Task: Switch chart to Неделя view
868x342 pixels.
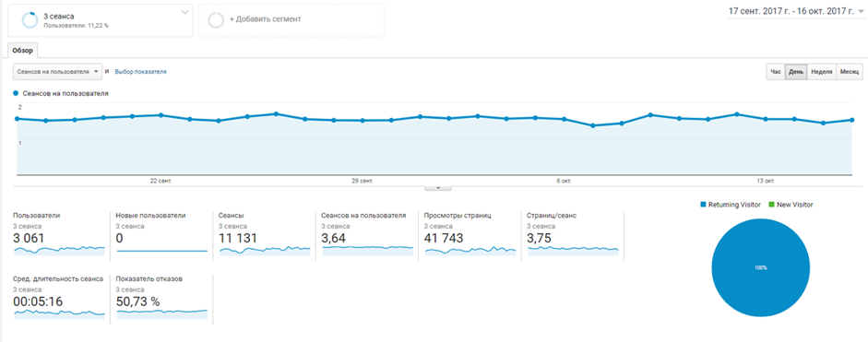Action: pyautogui.click(x=822, y=72)
